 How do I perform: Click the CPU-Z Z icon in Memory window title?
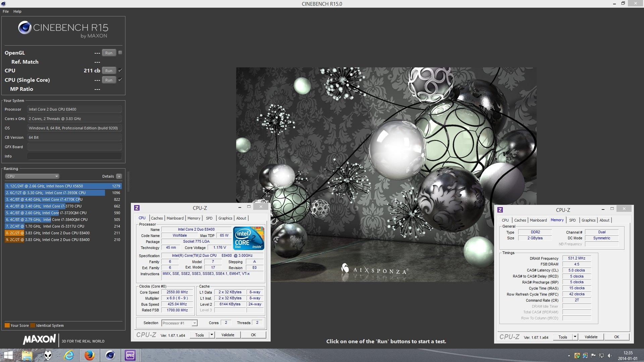click(500, 210)
